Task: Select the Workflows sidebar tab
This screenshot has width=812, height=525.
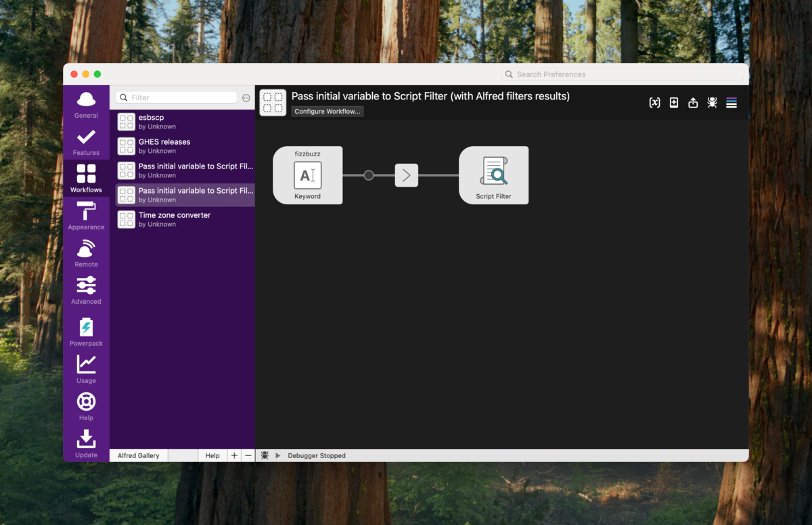Action: 86,179
